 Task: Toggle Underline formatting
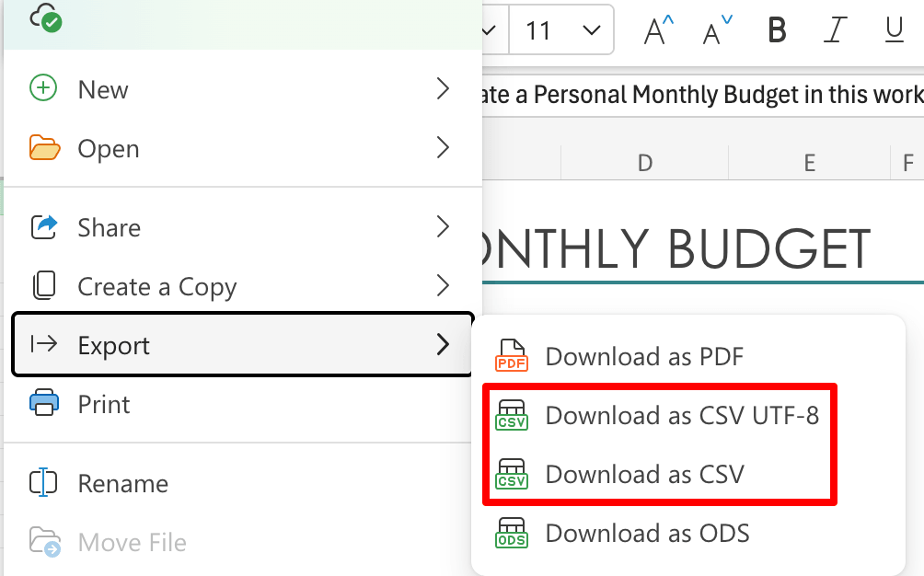893,30
